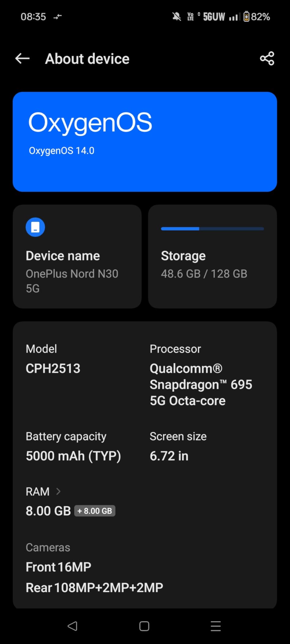Tap the share icon in the top bar
This screenshot has height=644, width=290.
pyautogui.click(x=267, y=58)
